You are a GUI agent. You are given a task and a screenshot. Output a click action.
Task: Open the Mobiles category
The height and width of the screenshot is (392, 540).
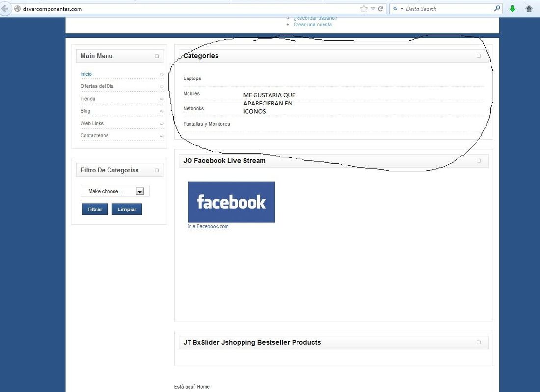click(x=191, y=94)
